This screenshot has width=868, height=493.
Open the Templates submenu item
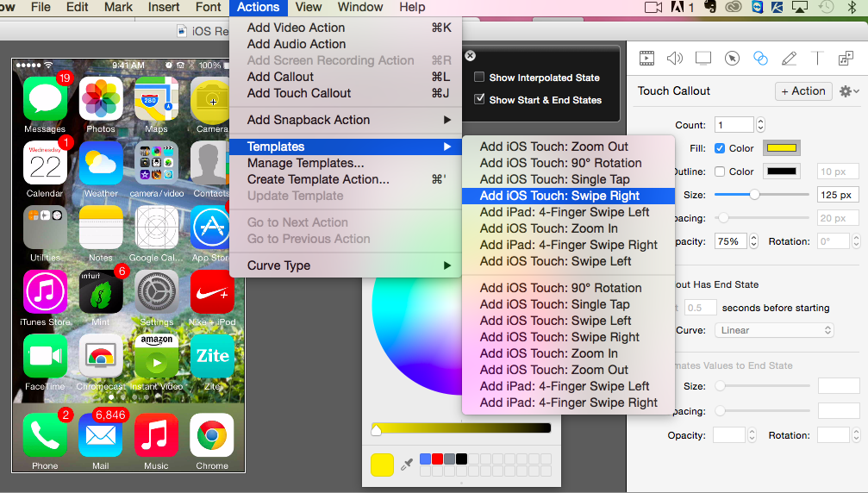pyautogui.click(x=346, y=147)
